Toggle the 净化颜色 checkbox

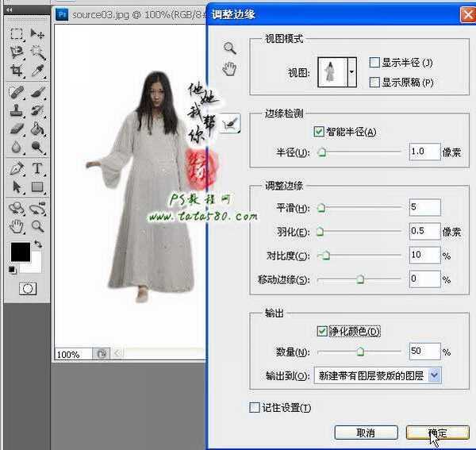pos(321,331)
